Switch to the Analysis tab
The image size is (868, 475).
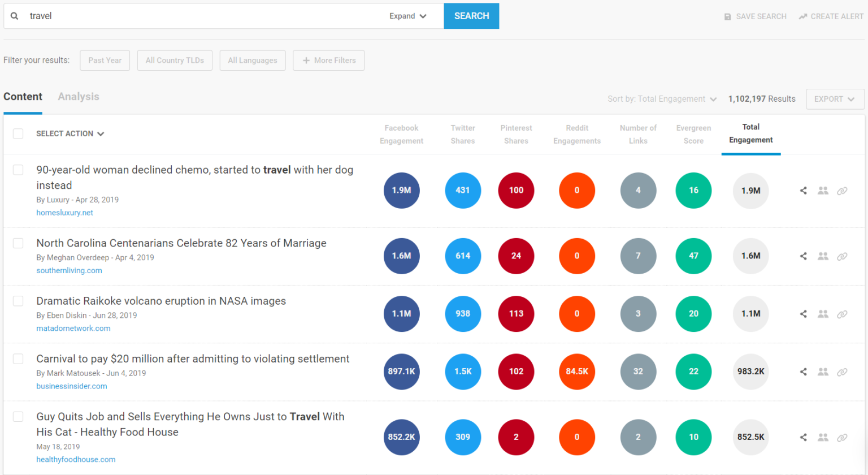tap(79, 97)
